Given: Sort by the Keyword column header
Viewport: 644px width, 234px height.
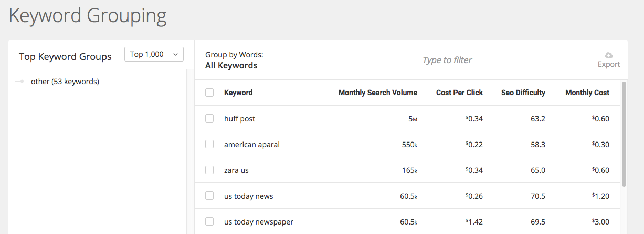Looking at the screenshot, I should pos(238,93).
